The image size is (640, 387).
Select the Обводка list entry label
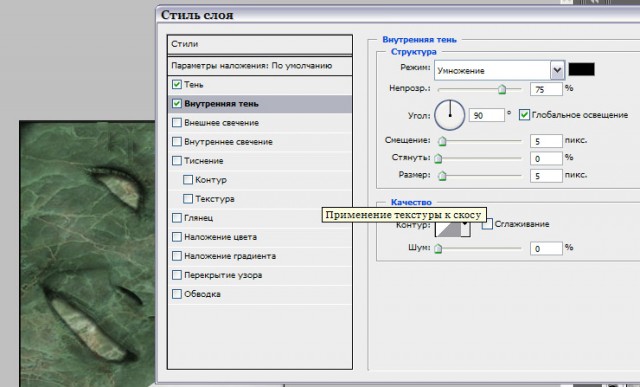coord(202,294)
